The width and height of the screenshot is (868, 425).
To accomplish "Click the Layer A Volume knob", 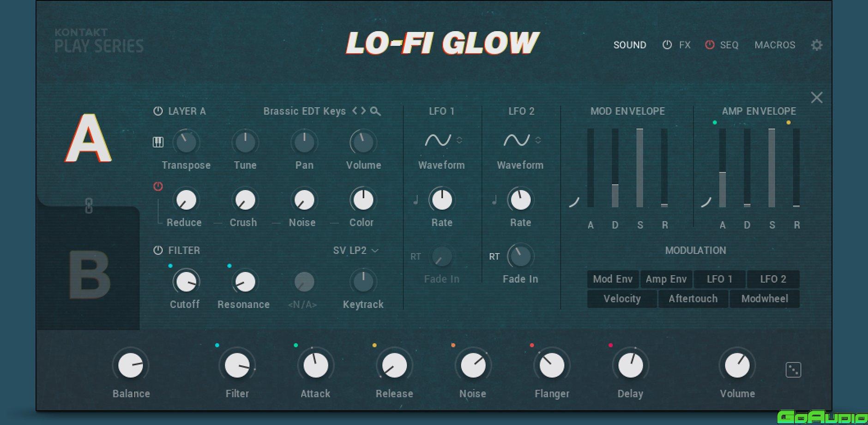I will click(x=363, y=142).
